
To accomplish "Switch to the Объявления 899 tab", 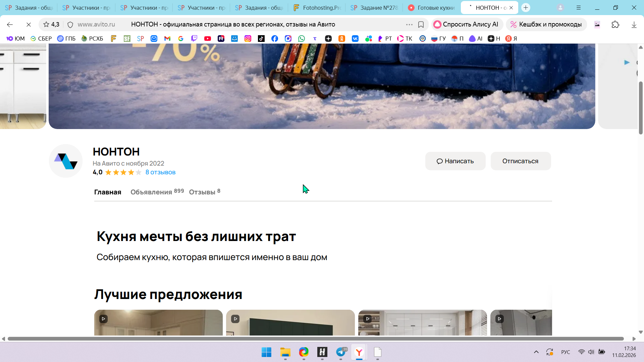I will click(157, 192).
